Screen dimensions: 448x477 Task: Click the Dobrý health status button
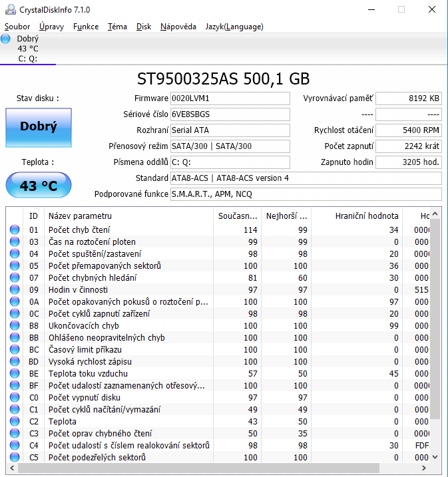38,126
